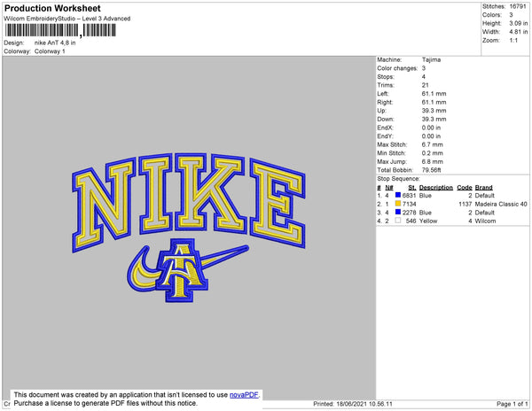Image resolution: width=532 pixels, height=411 pixels.
Task: Click the 'Down:' measurement label
Action: [x=386, y=119]
